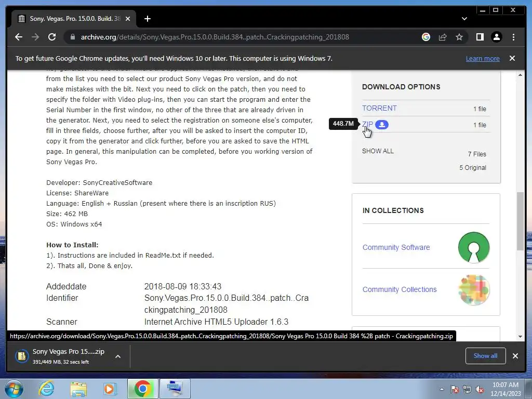Click the Addeddate value 2018-08-09 18:33:43

coord(182,286)
